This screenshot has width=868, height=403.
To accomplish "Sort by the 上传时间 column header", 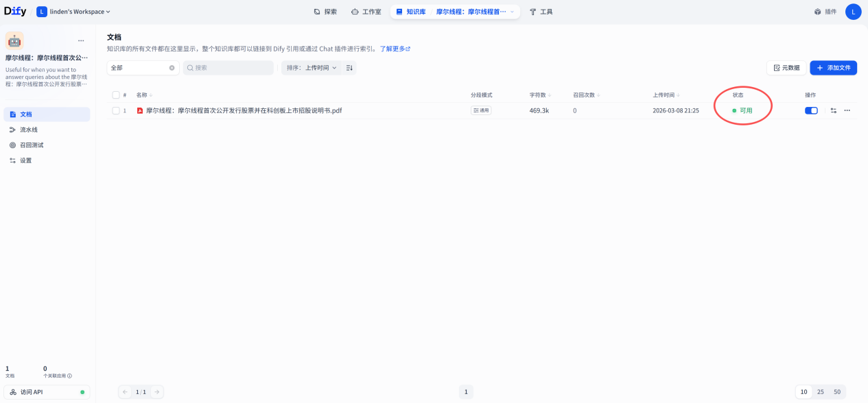I will [666, 95].
